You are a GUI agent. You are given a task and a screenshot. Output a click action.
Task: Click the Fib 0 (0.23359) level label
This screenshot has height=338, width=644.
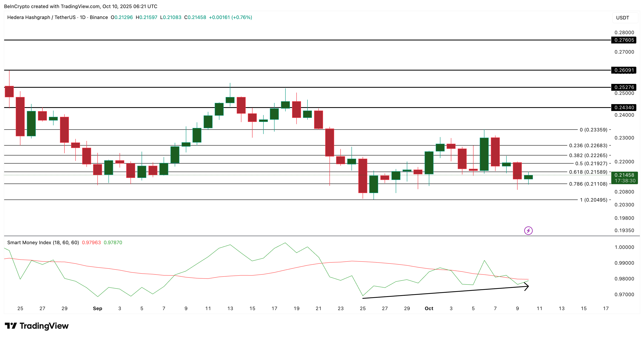pos(593,130)
